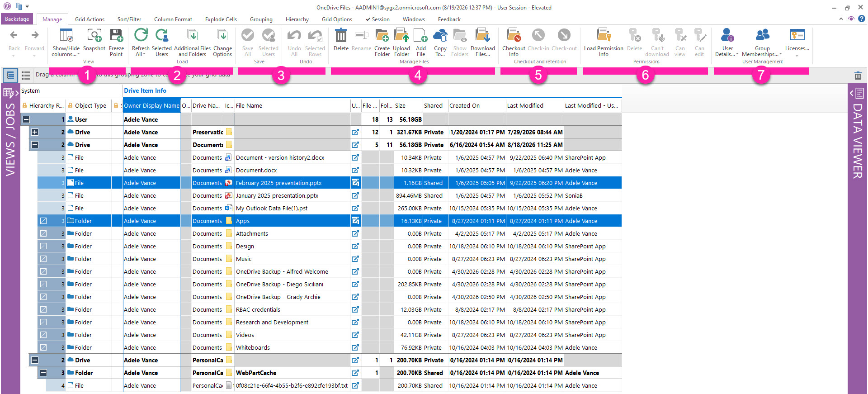868x394 pixels.
Task: Click the Show/Hide columns icon
Action: tap(66, 35)
